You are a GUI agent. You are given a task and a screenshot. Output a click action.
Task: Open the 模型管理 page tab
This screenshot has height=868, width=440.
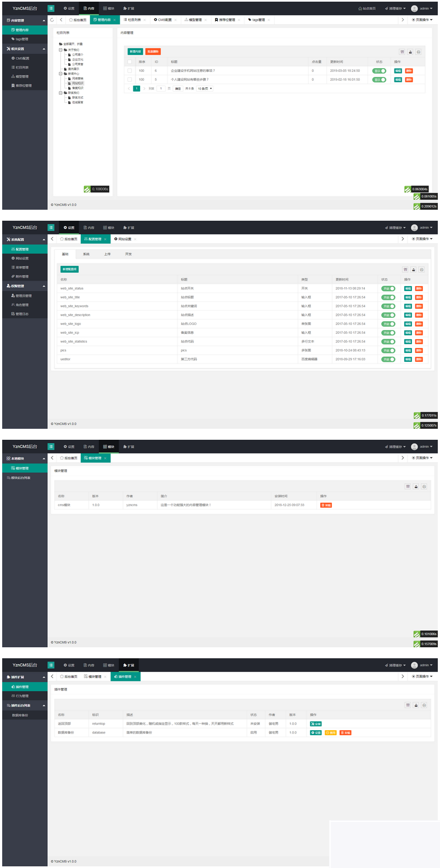pos(193,20)
